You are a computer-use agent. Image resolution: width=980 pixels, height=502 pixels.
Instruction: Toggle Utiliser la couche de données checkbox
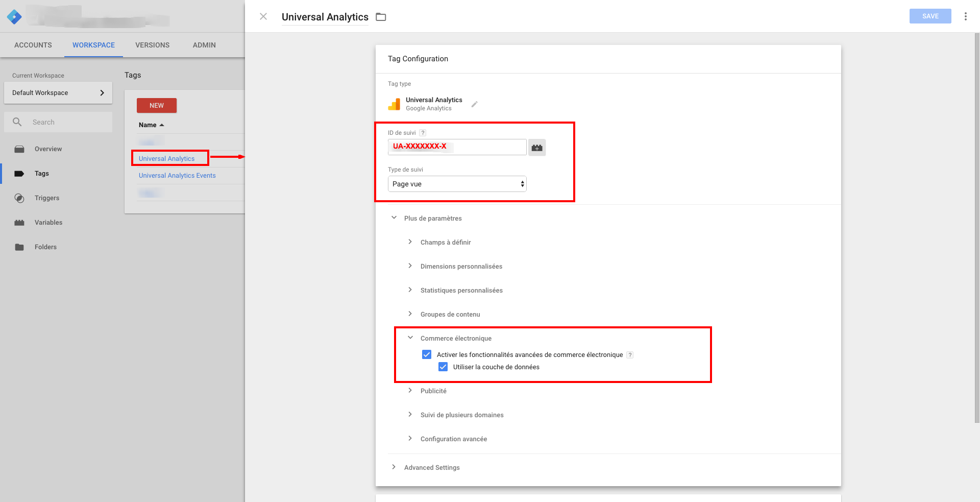coord(443,367)
